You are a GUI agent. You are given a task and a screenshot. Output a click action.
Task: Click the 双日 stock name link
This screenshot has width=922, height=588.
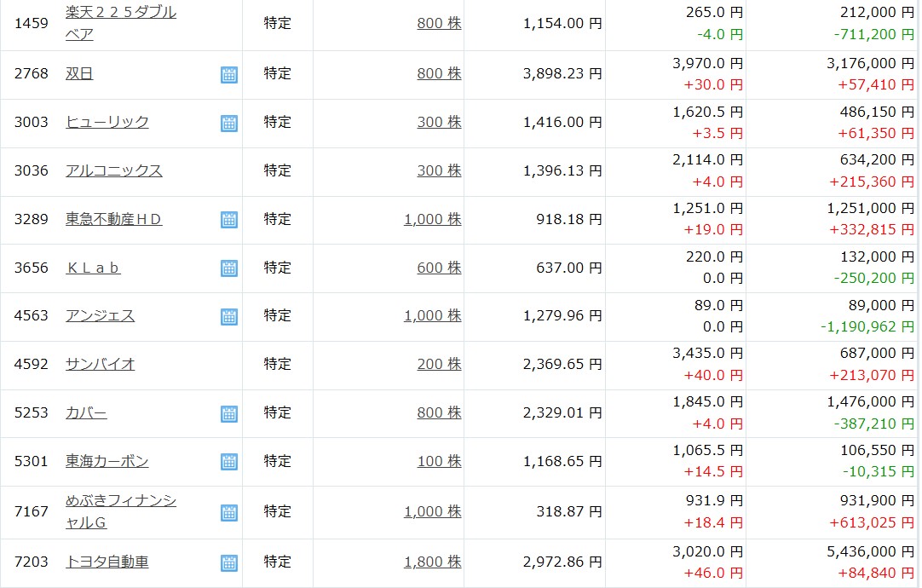(79, 73)
